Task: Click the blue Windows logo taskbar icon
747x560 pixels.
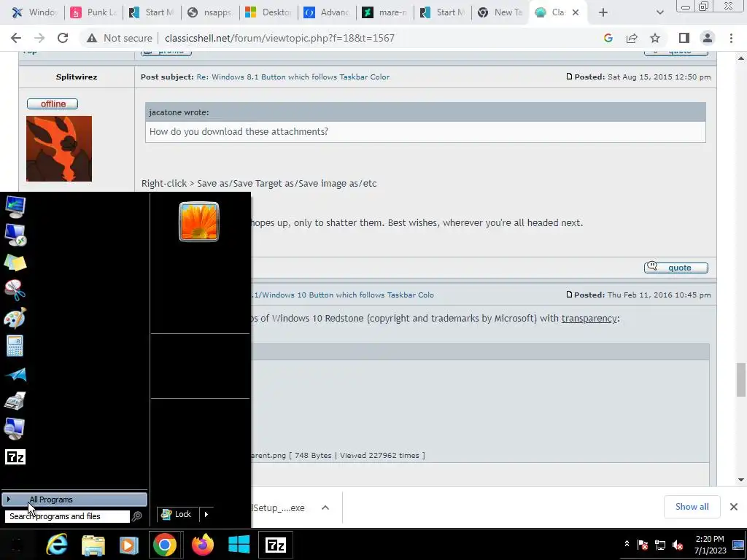Action: [x=239, y=545]
